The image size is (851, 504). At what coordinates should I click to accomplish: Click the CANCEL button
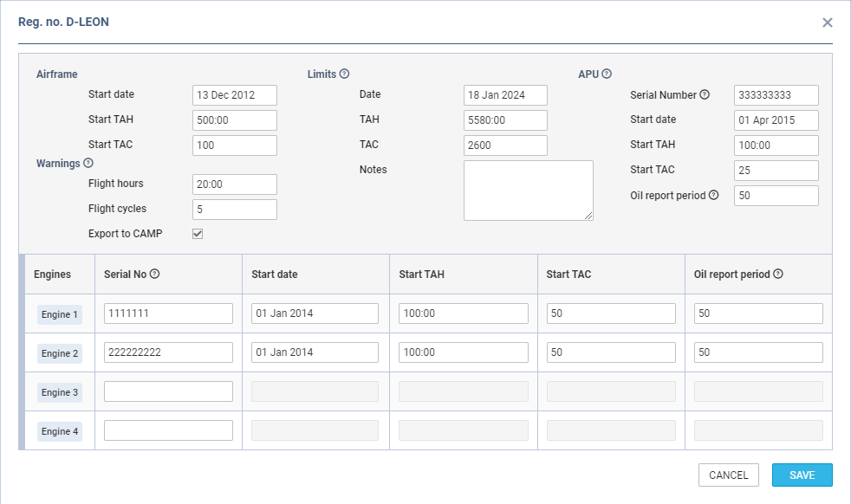[728, 475]
